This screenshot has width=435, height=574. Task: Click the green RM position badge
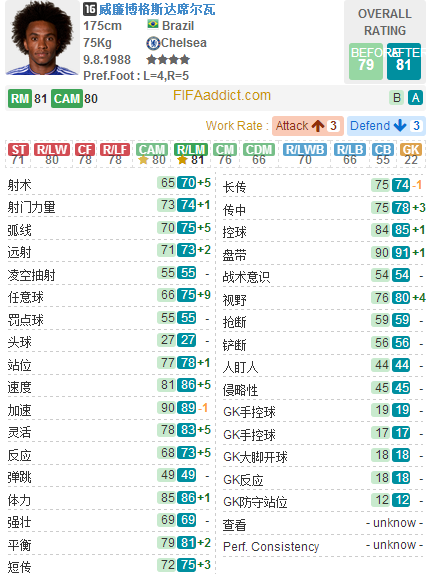(20, 98)
